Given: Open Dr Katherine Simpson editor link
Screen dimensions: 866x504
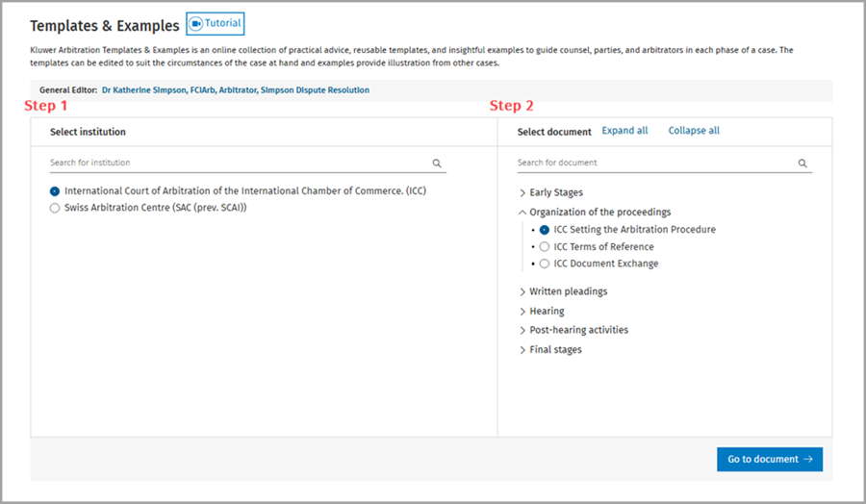Looking at the screenshot, I should [x=236, y=90].
